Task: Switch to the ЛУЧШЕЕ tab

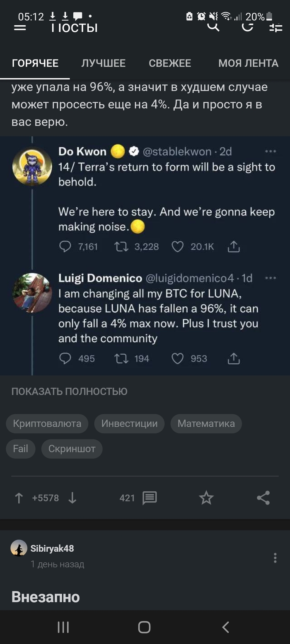Action: pos(103,63)
